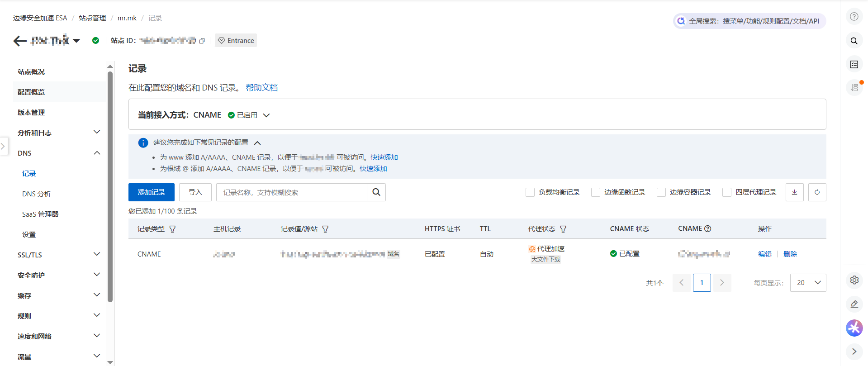
Task: Click the search magnifier next to record field
Action: tap(376, 192)
